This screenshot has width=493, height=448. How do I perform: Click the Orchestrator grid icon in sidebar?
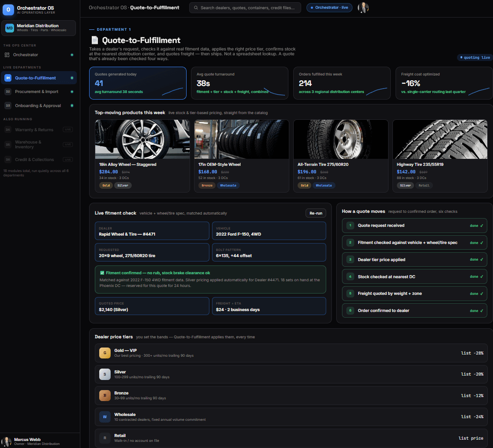(7, 55)
